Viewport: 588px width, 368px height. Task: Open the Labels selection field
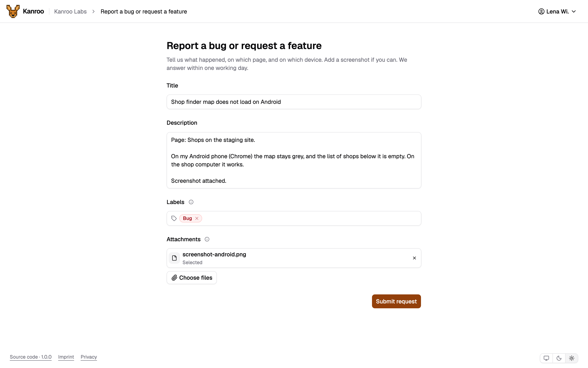coord(294,218)
